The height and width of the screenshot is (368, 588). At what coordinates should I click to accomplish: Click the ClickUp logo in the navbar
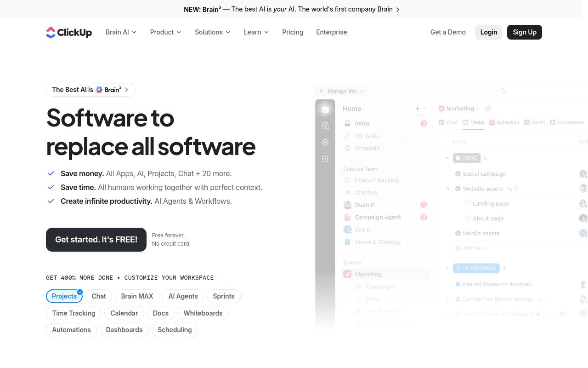(x=69, y=32)
